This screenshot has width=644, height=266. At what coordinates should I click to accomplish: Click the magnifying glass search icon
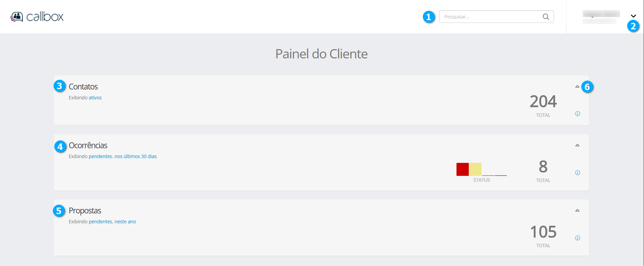tap(546, 17)
